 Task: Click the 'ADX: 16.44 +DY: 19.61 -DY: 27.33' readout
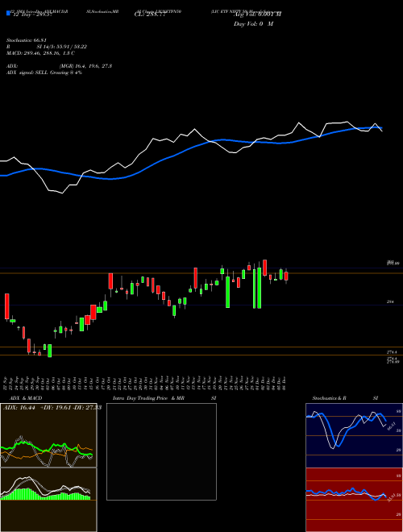52,408
